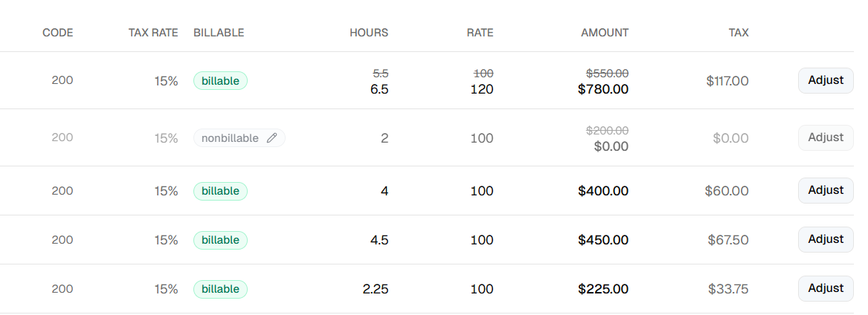Select the $780.00 adjusted amount
868x315 pixels.
tap(603, 89)
